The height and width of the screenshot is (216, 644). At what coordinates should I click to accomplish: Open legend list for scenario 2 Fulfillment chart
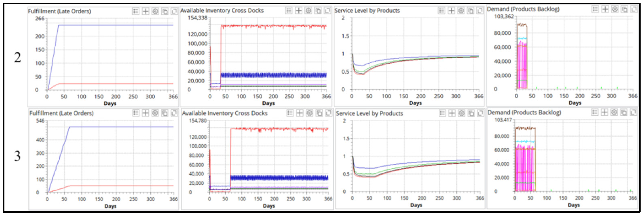pyautogui.click(x=135, y=11)
